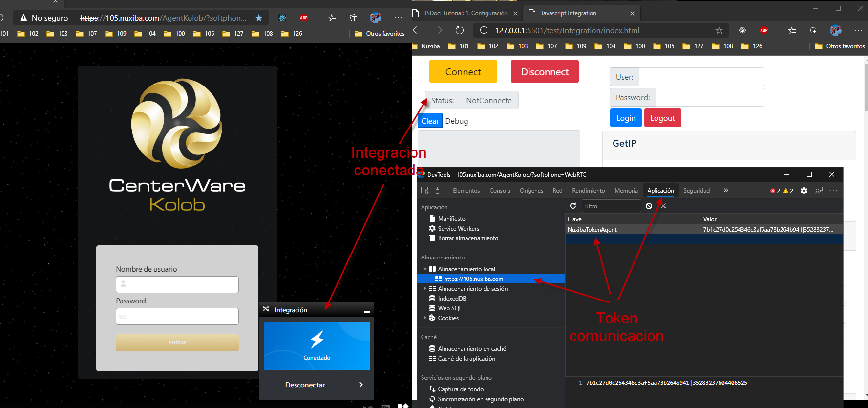This screenshot has height=408, width=868.
Task: Click the right browser ABP extension icon
Action: [x=764, y=30]
